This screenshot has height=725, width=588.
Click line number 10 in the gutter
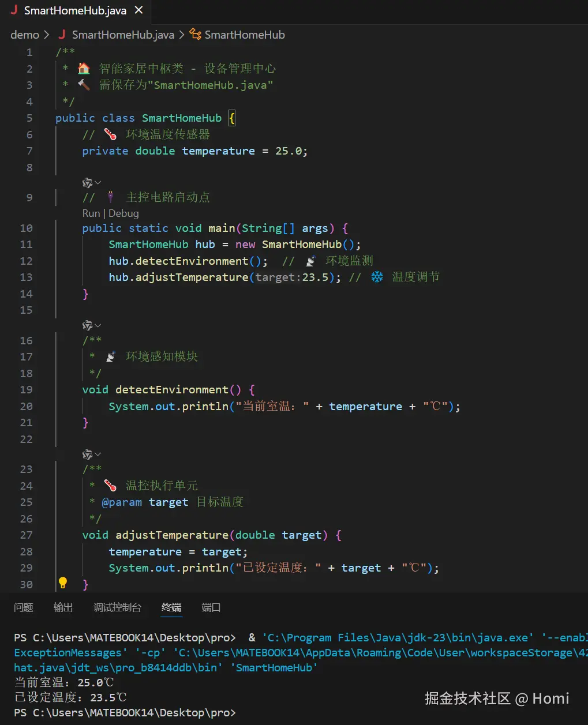pos(27,228)
